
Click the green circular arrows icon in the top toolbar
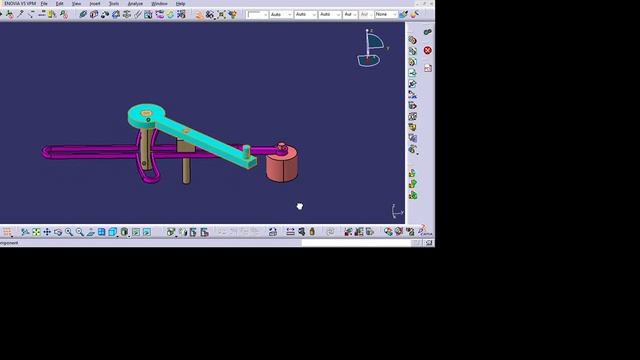coord(170,15)
